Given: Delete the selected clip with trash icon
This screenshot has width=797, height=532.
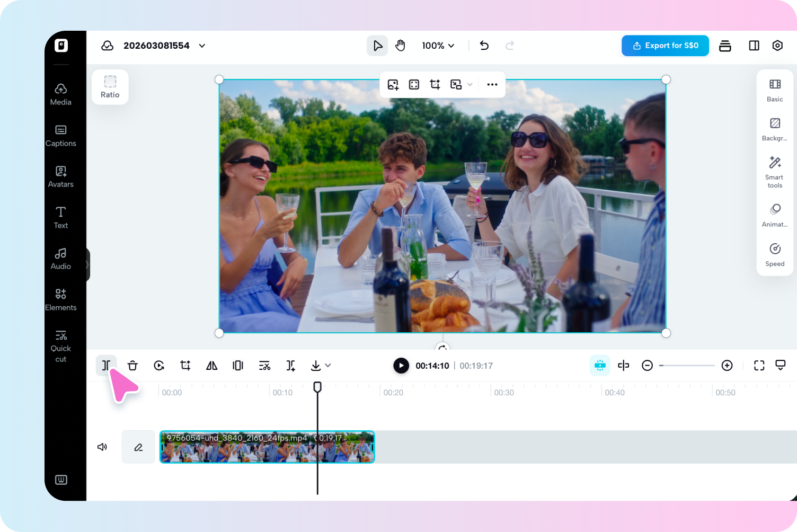Looking at the screenshot, I should [x=132, y=366].
